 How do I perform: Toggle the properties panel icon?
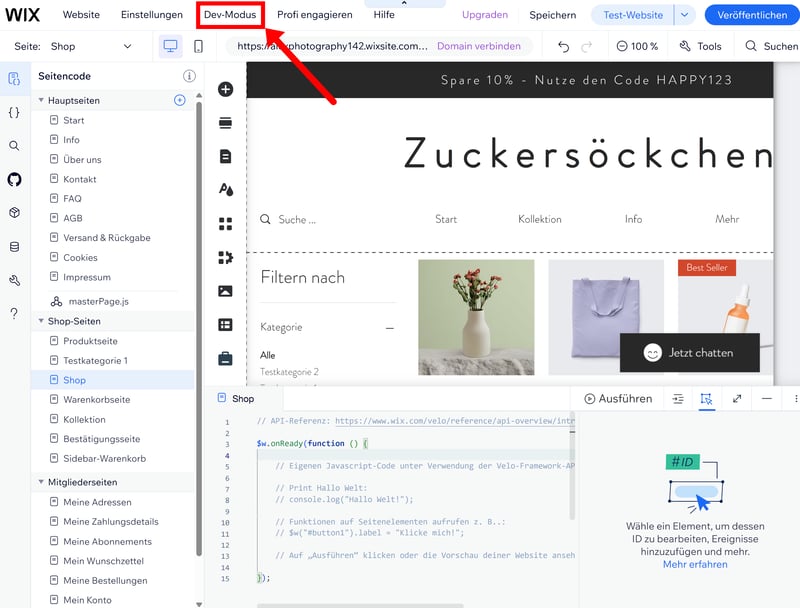[707, 399]
